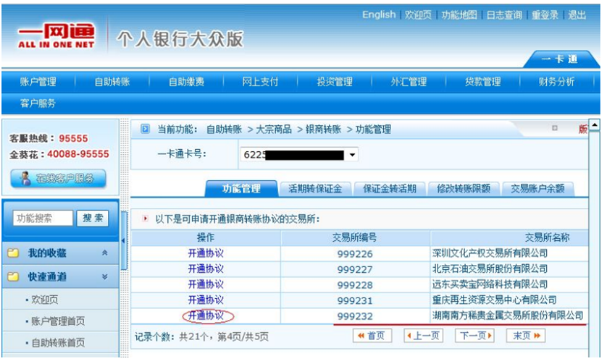Click the hotline number 95555

click(x=73, y=138)
